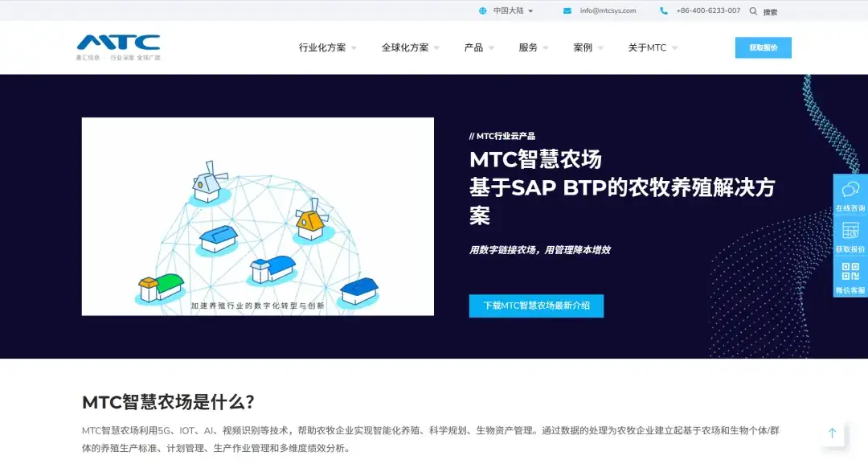Image resolution: width=868 pixels, height=468 pixels.
Task: Click the 下载MTC智慧农场最新介绍 button
Action: pos(535,306)
